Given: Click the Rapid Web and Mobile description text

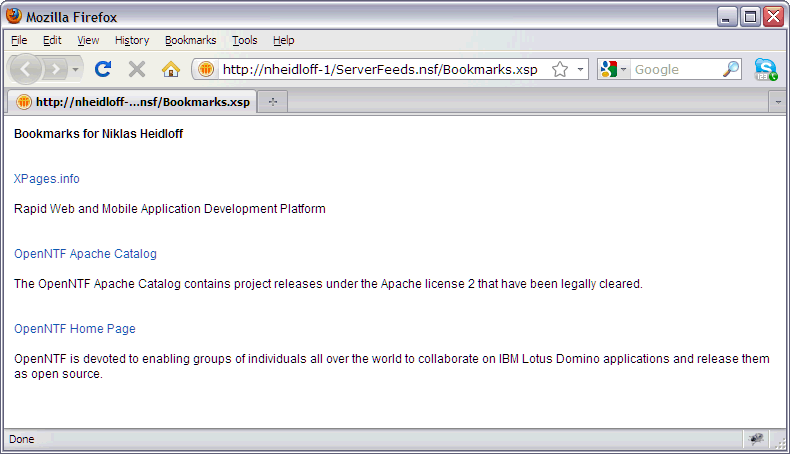Looking at the screenshot, I should [x=170, y=209].
